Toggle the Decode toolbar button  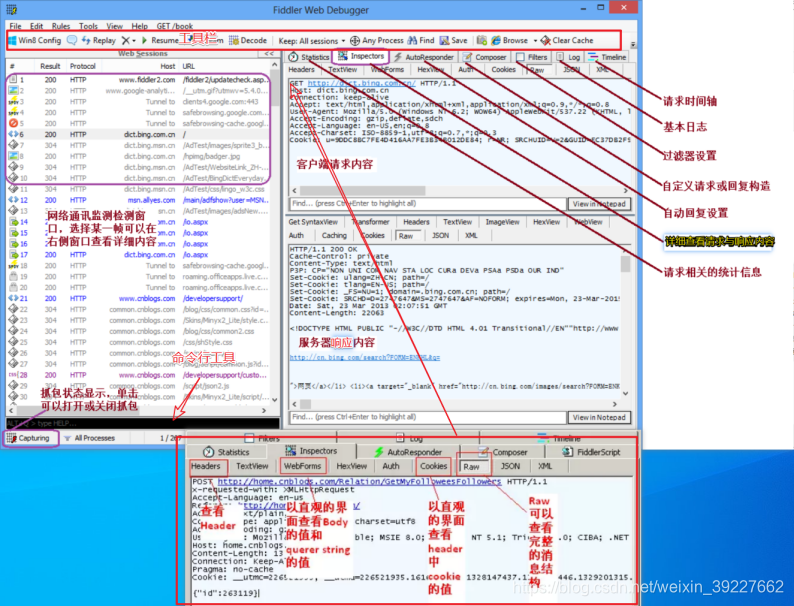[x=248, y=41]
